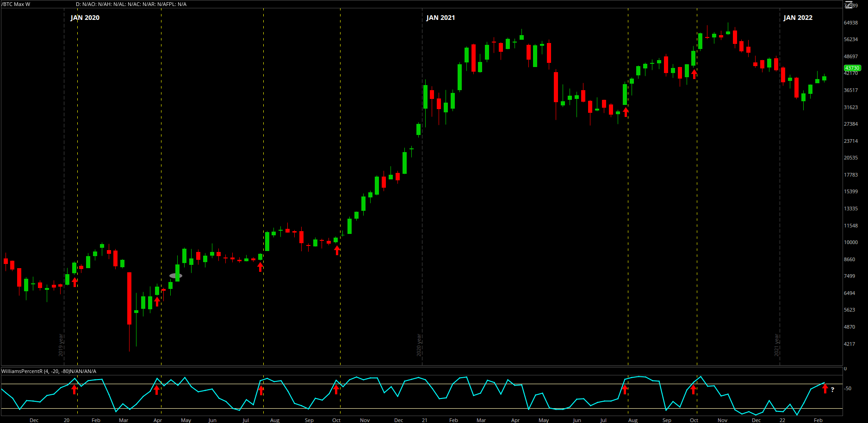868x423 pixels.
Task: Select the /BTC Max W symbol label
Action: (16, 4)
